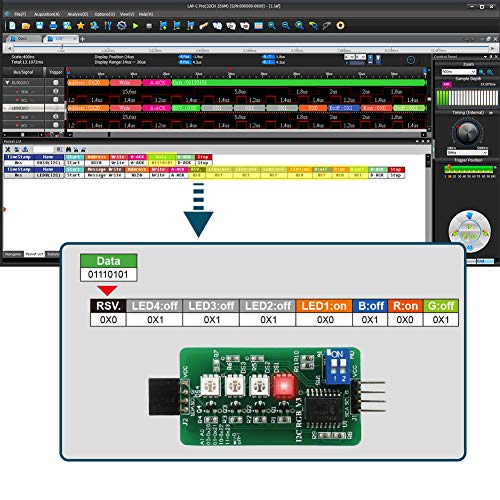500x500 pixels.
Task: Open the Analysis menu
Action: (x=78, y=14)
